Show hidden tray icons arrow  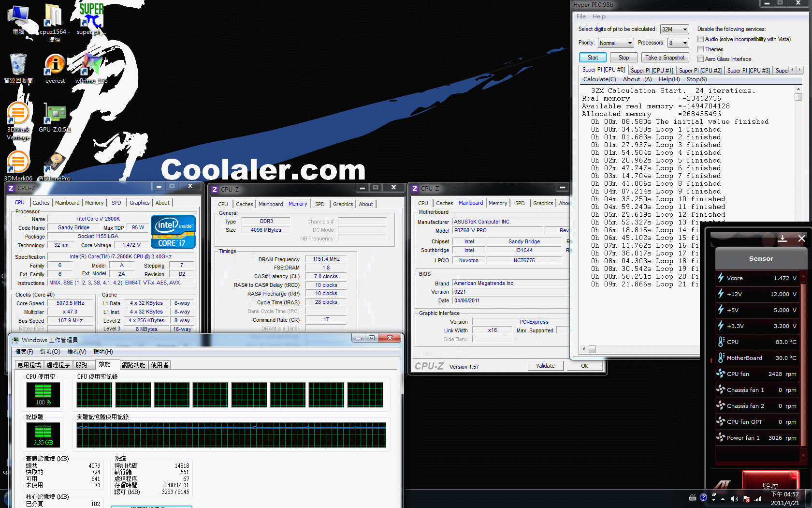click(723, 498)
